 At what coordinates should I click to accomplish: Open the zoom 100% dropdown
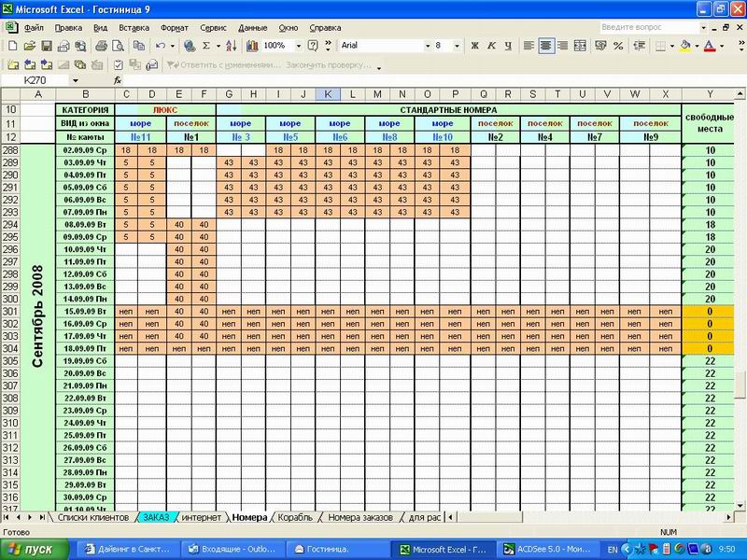click(x=298, y=46)
